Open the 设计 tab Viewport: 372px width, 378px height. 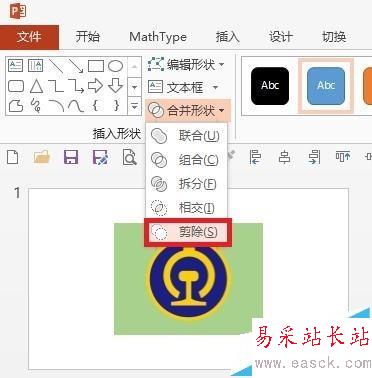pyautogui.click(x=281, y=37)
